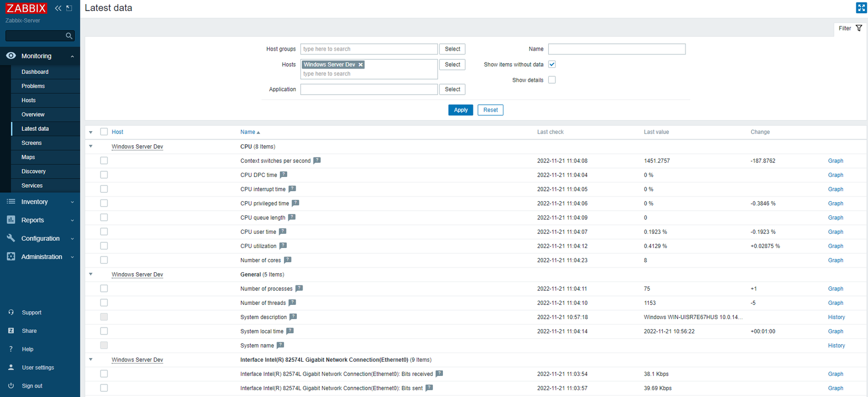Hide sidebar using the window icon

click(x=69, y=8)
